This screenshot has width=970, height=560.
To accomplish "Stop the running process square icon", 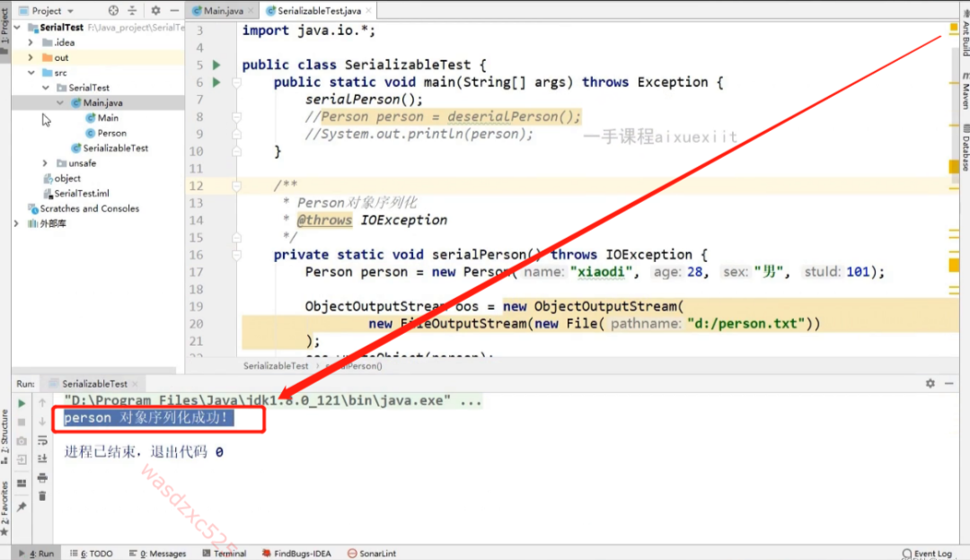I will pyautogui.click(x=22, y=422).
